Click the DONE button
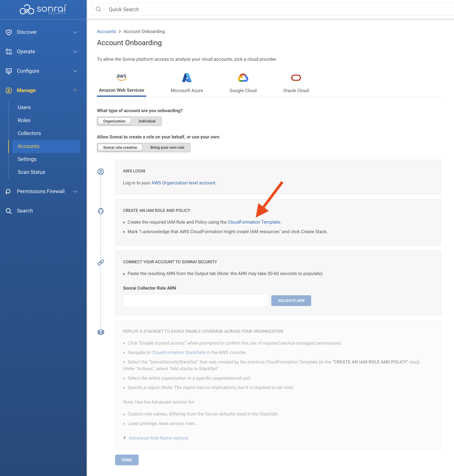This screenshot has width=454, height=476. click(x=127, y=460)
